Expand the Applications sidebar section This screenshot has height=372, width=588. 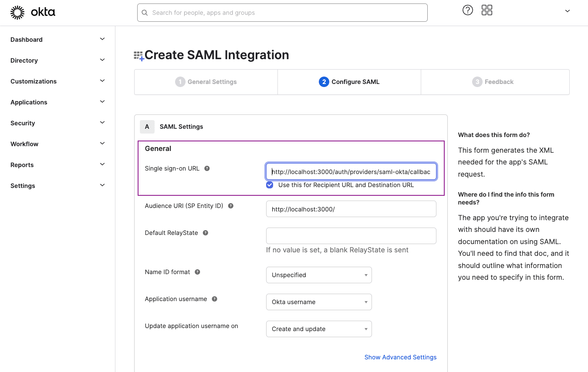pyautogui.click(x=57, y=102)
